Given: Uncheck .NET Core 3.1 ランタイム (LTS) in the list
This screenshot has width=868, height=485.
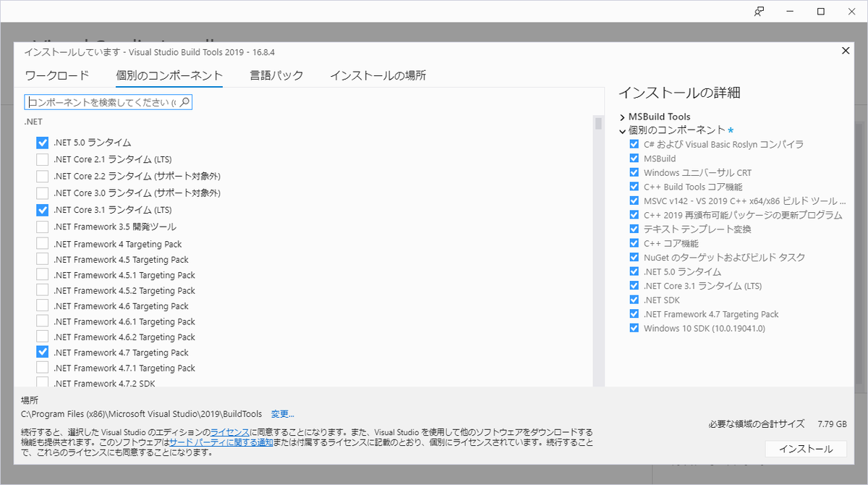Looking at the screenshot, I should click(x=42, y=210).
